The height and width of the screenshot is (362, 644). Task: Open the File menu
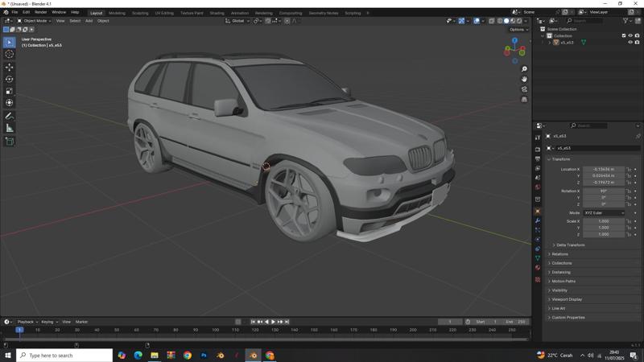coord(14,12)
